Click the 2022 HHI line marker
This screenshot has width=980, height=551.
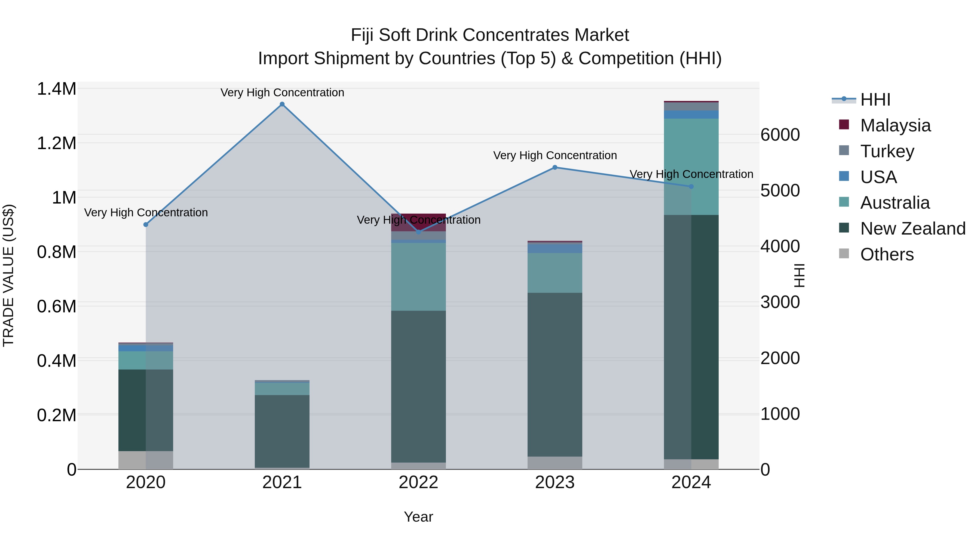pyautogui.click(x=418, y=232)
